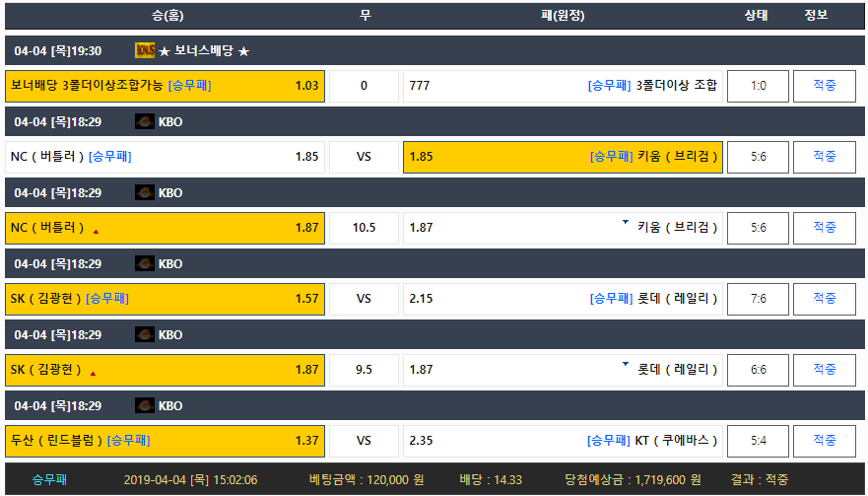The height and width of the screenshot is (496, 868).
Task: Click the KBO icon above the 두산 vs KT match
Action: [145, 405]
